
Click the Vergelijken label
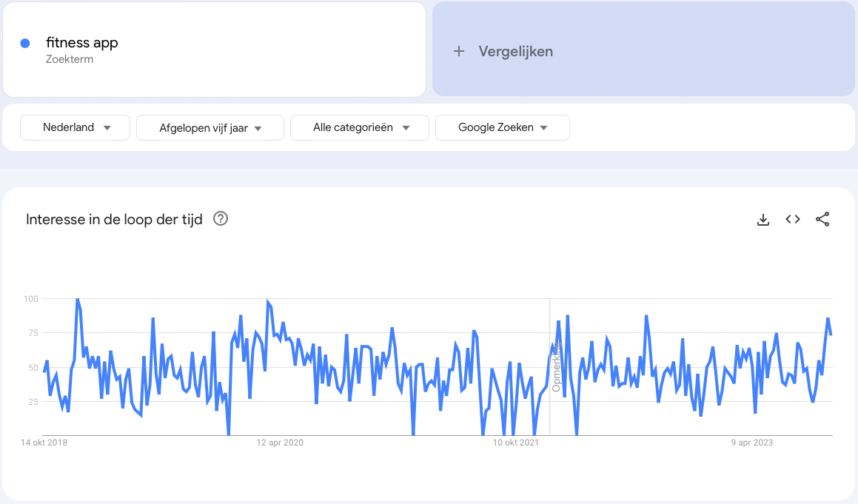click(516, 51)
